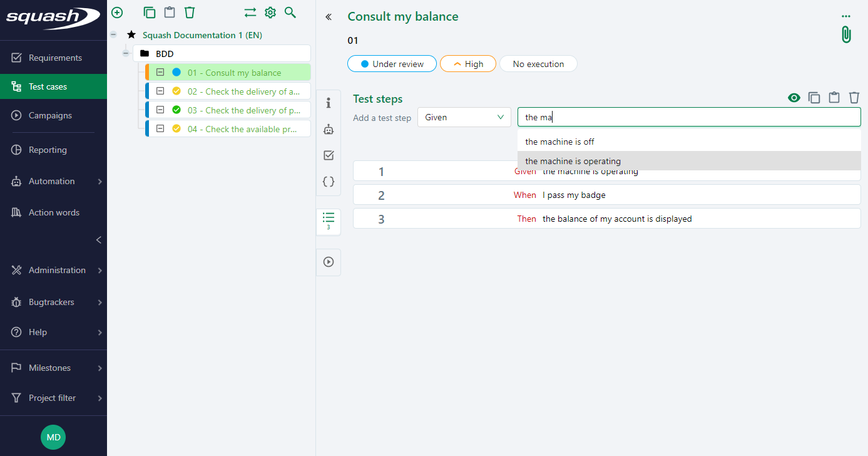The image size is (868, 456).
Task: Copy the selected test case
Action: click(x=149, y=12)
